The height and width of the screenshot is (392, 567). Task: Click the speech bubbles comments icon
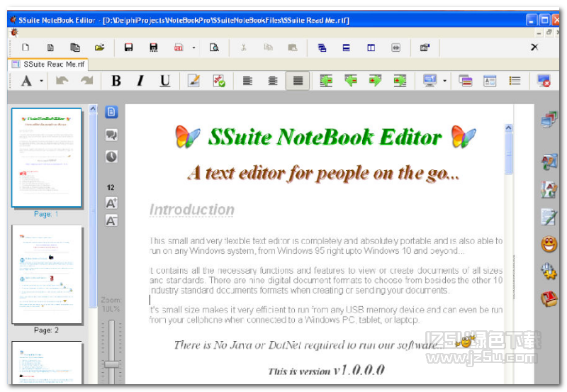point(111,135)
